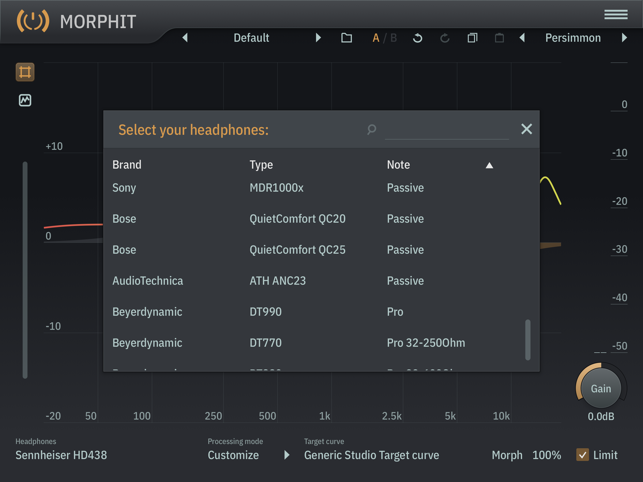Toggle the orange frame view icon
Viewport: 643px width, 482px height.
(25, 72)
